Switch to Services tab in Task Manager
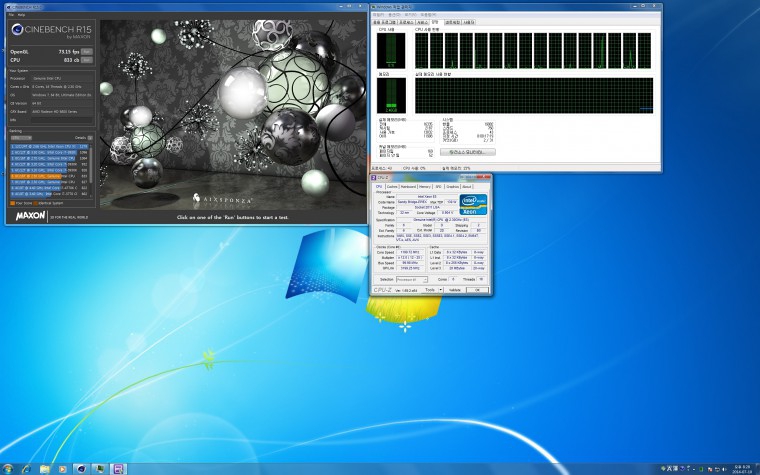 coord(423,22)
